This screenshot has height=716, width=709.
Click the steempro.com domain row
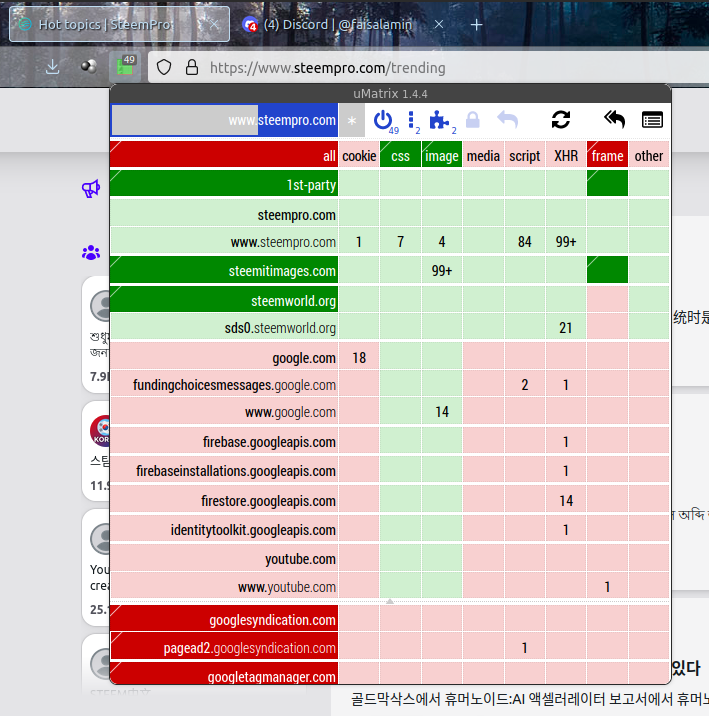[224, 213]
